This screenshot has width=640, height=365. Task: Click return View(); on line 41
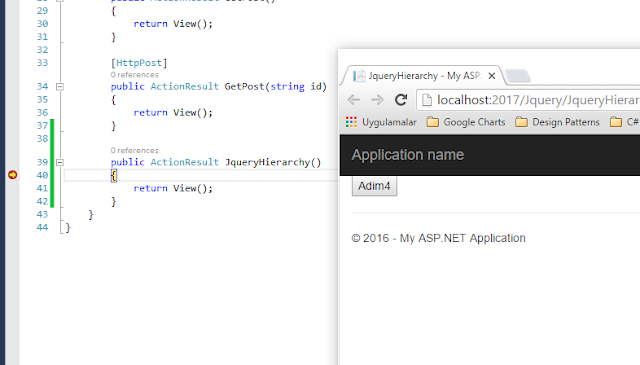173,188
